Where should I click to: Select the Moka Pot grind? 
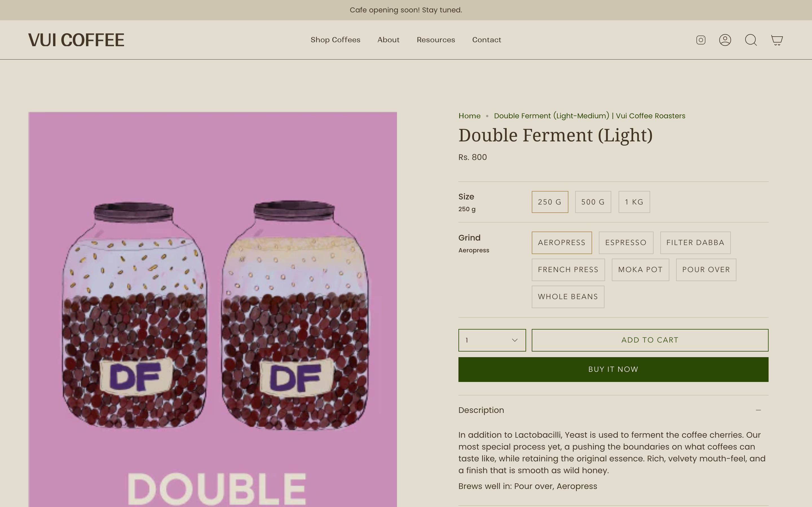(640, 270)
